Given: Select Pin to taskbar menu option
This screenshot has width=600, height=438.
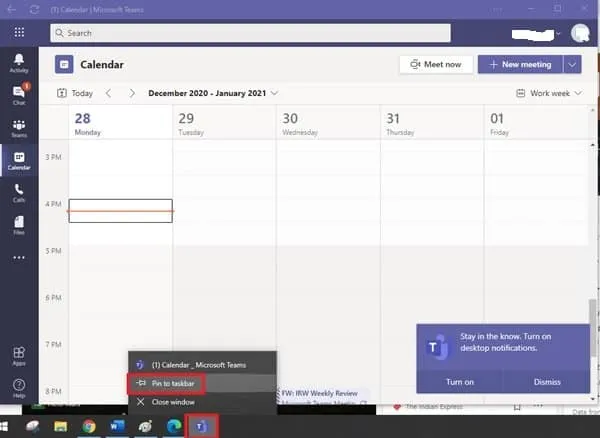Looking at the screenshot, I should coord(167,383).
